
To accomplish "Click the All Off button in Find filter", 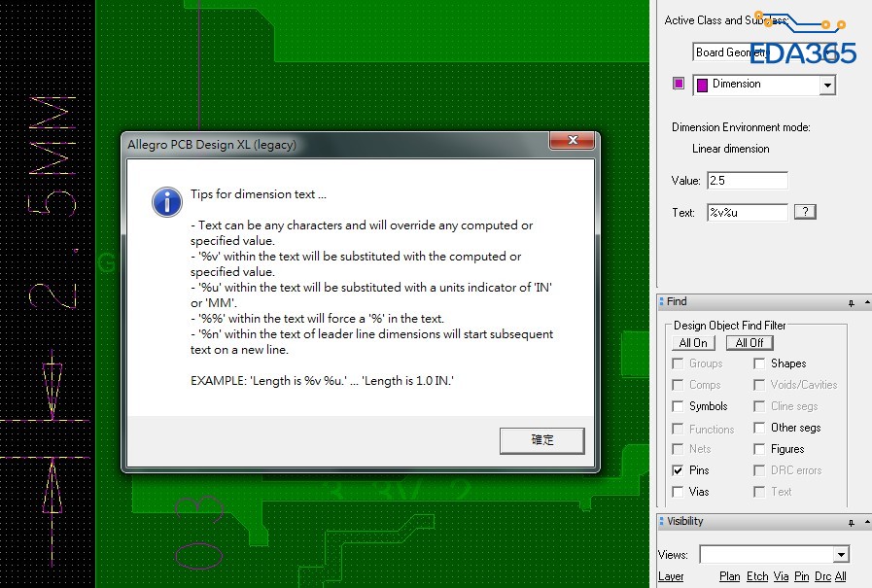I will click(x=750, y=343).
